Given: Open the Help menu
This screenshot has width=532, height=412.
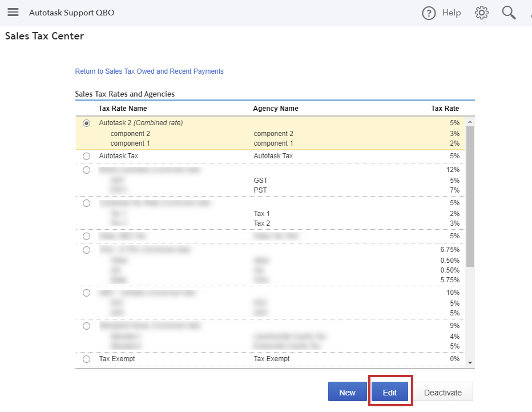Looking at the screenshot, I should pyautogui.click(x=441, y=13).
